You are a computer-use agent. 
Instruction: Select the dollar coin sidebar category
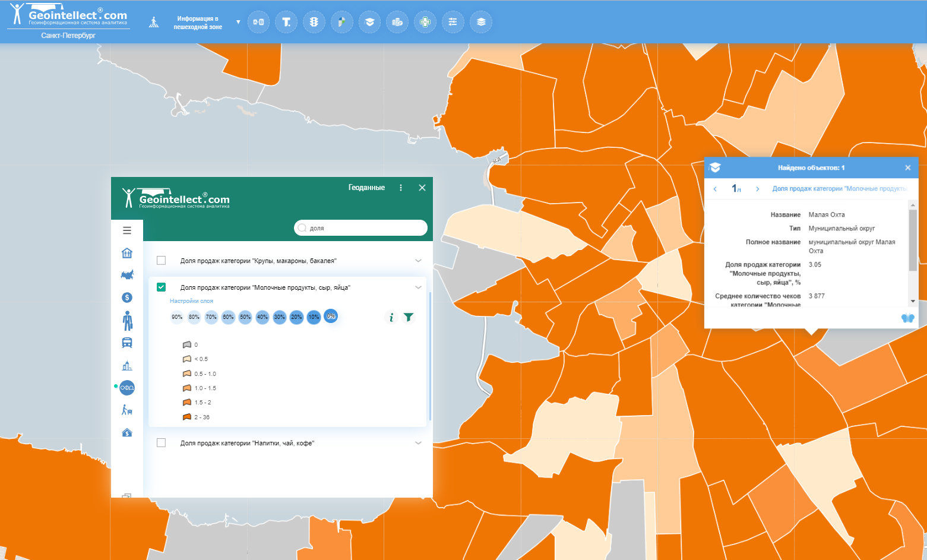click(x=127, y=298)
